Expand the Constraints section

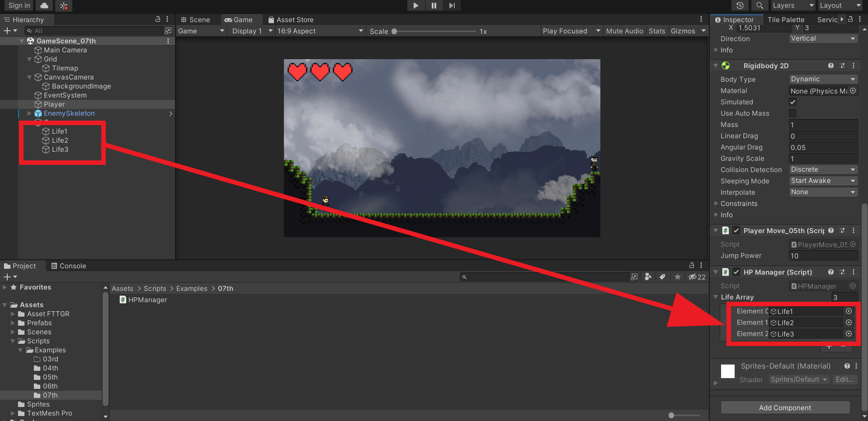click(716, 203)
